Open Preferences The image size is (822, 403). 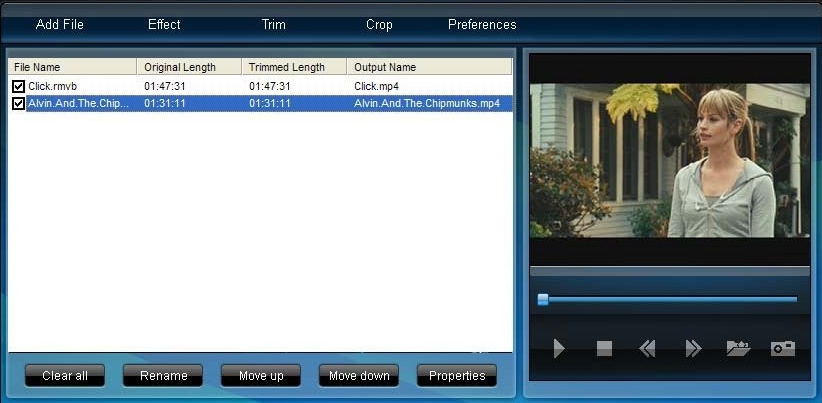click(x=482, y=25)
